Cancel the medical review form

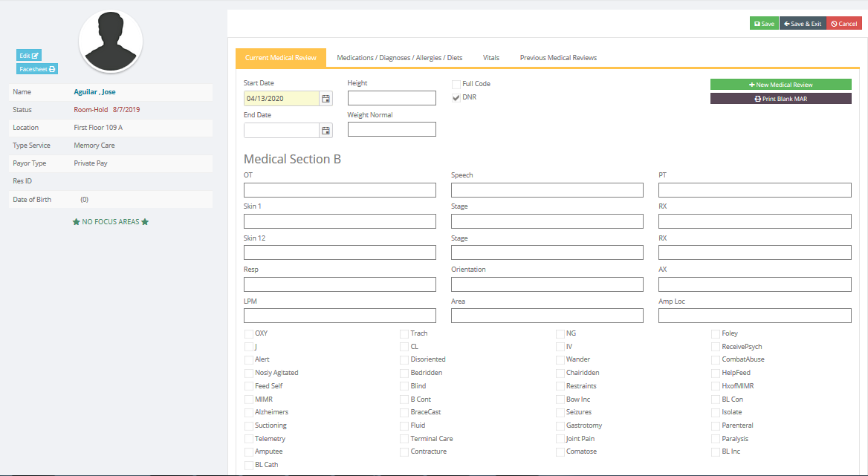click(x=844, y=24)
